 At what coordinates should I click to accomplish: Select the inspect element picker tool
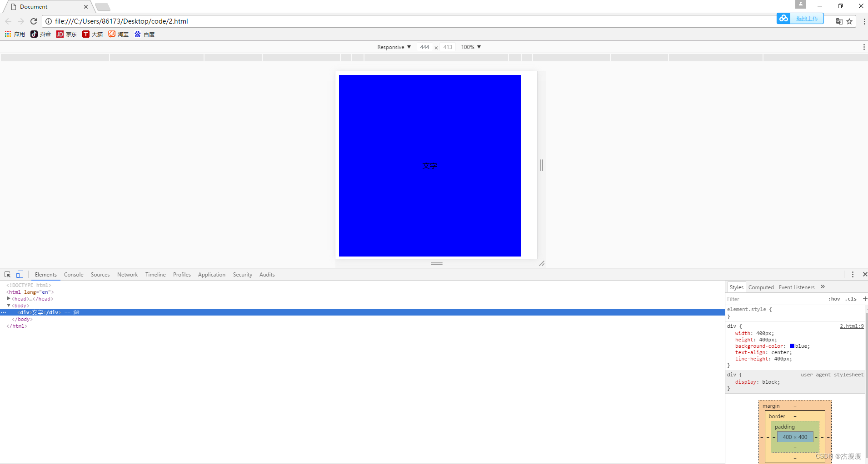tap(7, 274)
